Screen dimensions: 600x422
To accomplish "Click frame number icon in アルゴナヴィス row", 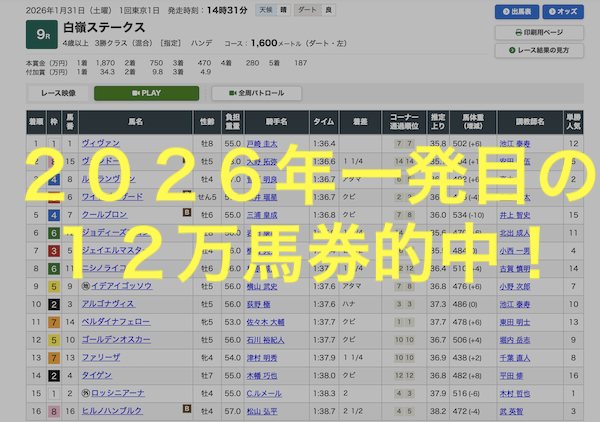I will (54, 304).
